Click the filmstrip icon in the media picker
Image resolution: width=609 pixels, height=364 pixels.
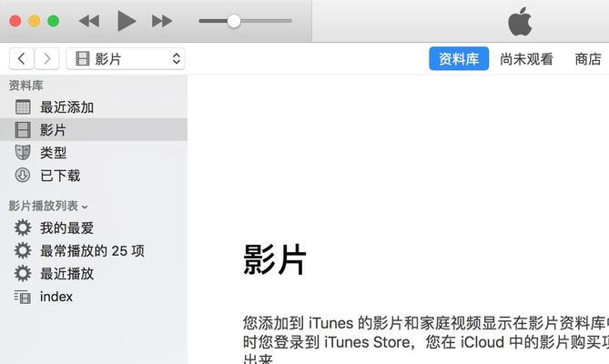(82, 59)
